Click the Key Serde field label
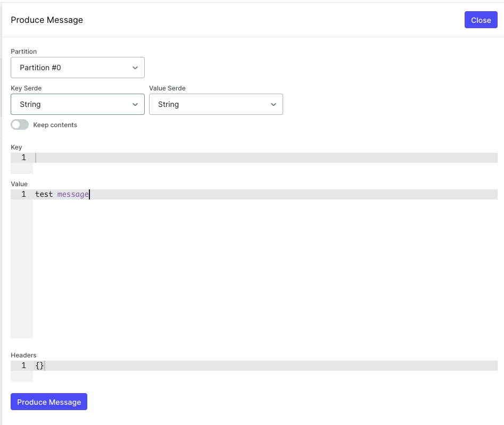Image resolution: width=504 pixels, height=425 pixels. [x=26, y=88]
